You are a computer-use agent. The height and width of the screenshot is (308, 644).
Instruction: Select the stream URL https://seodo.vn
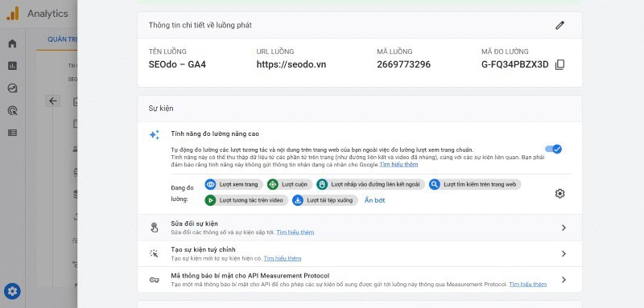point(291,64)
